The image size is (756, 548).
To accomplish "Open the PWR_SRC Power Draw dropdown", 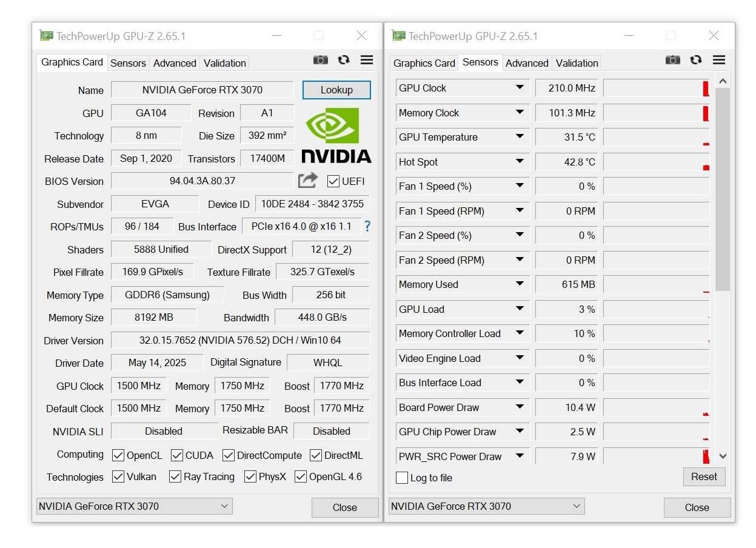I will [x=520, y=456].
